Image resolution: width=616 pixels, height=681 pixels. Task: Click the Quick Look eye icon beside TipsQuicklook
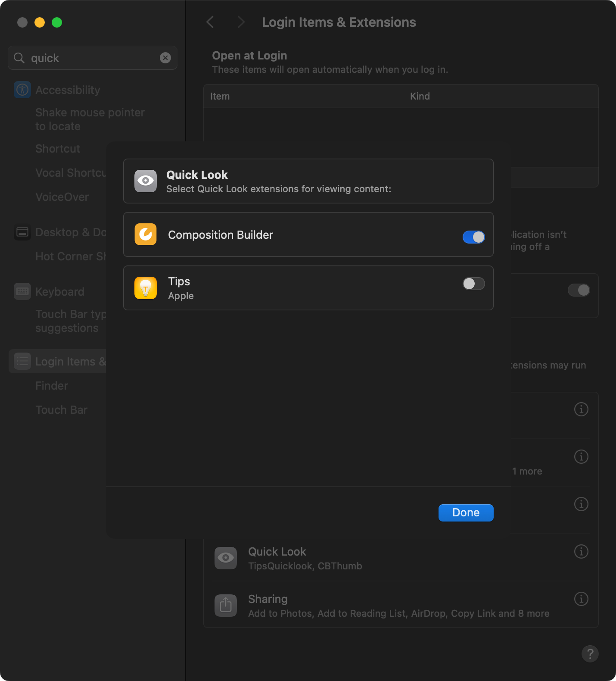[x=226, y=558]
